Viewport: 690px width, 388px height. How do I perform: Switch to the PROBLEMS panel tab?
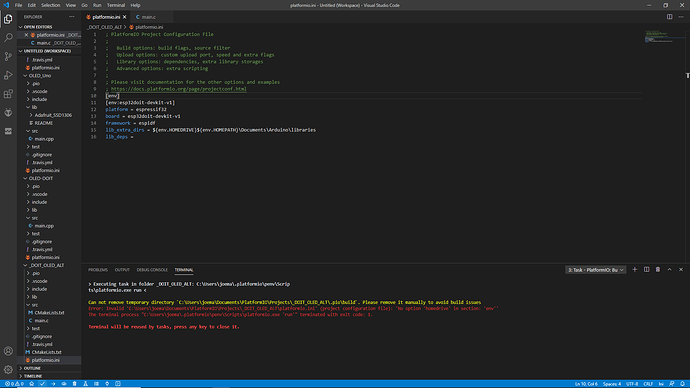pos(98,270)
